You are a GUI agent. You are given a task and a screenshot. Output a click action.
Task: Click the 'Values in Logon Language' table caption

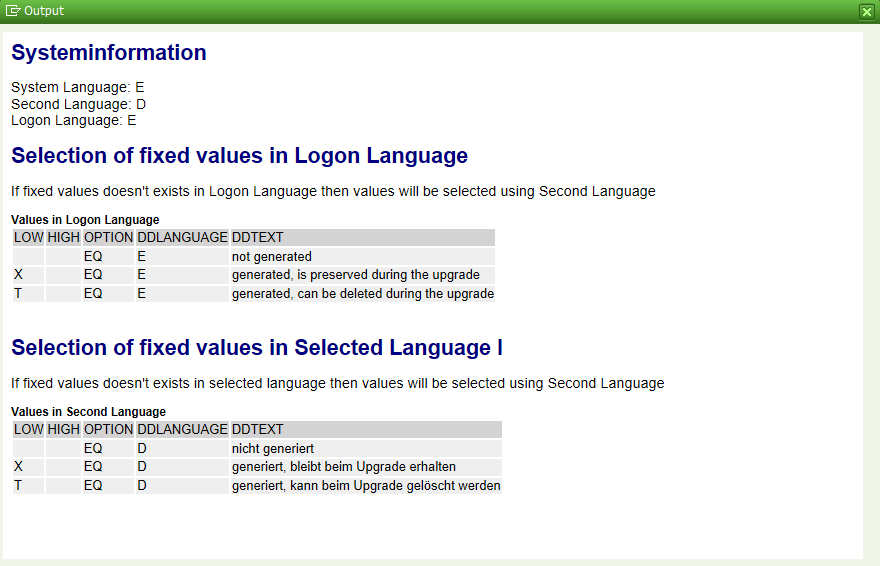[x=85, y=220]
